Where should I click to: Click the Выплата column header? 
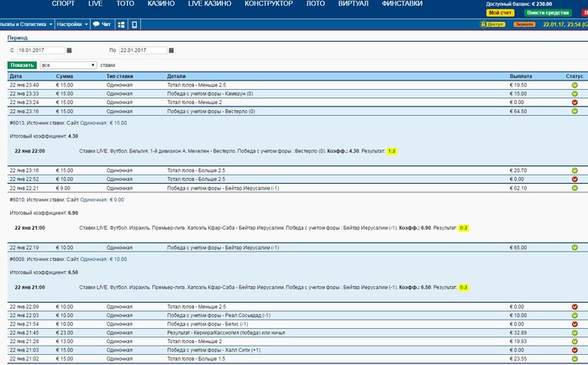coord(521,76)
